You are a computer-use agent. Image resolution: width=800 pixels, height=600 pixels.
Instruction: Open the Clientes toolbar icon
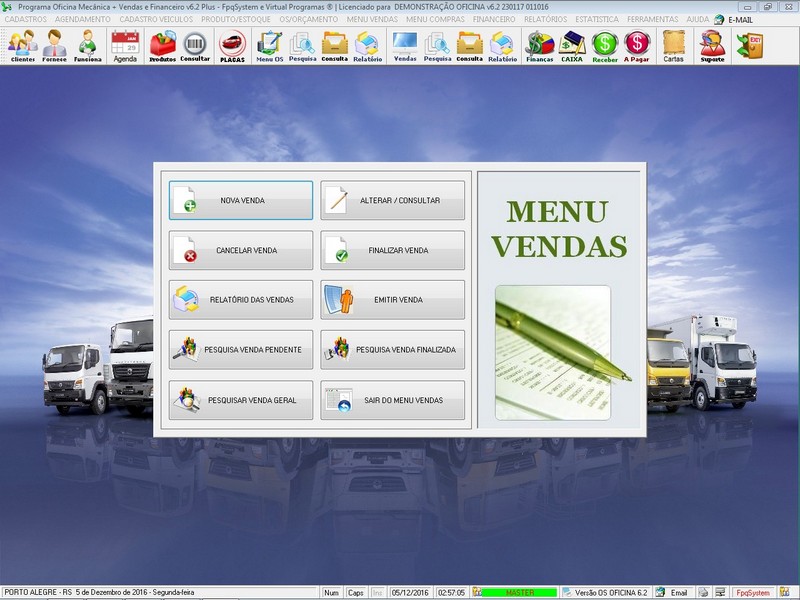click(23, 46)
